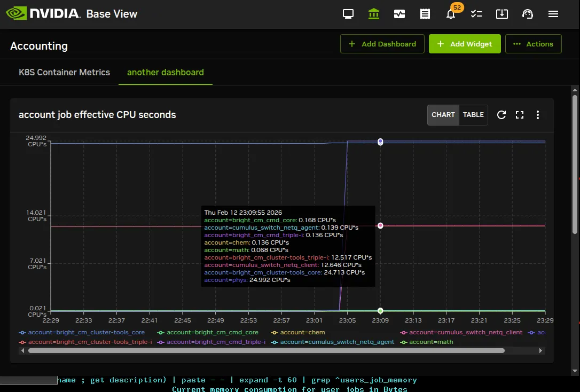The height and width of the screenshot is (392, 580).
Task: Open the accounting building icon in header
Action: 374,14
